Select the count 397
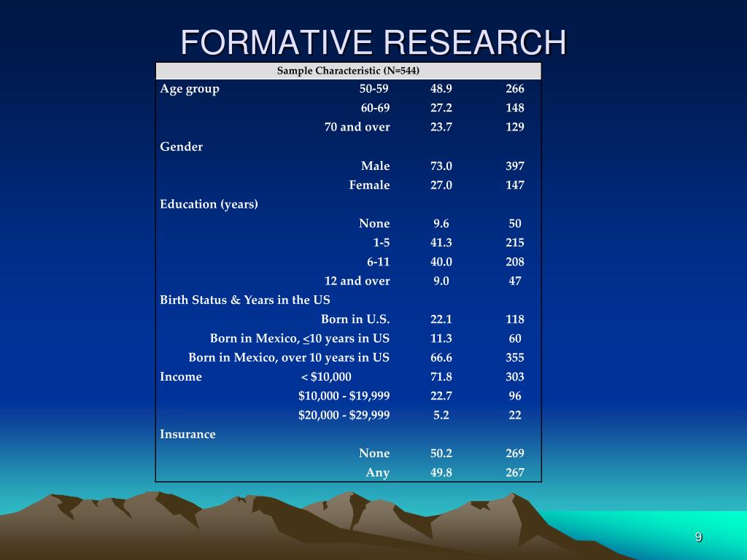747x560 pixels. [515, 166]
